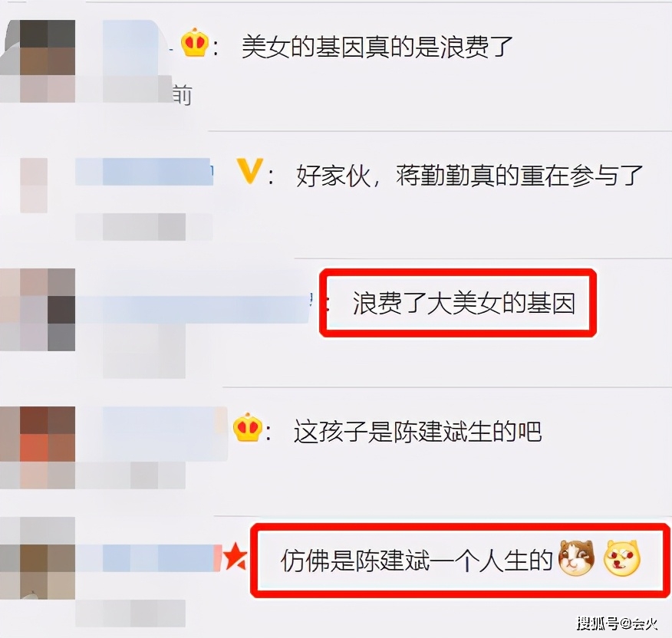
Task: Open the first commenter's pixelated avatar
Action: 38,61
